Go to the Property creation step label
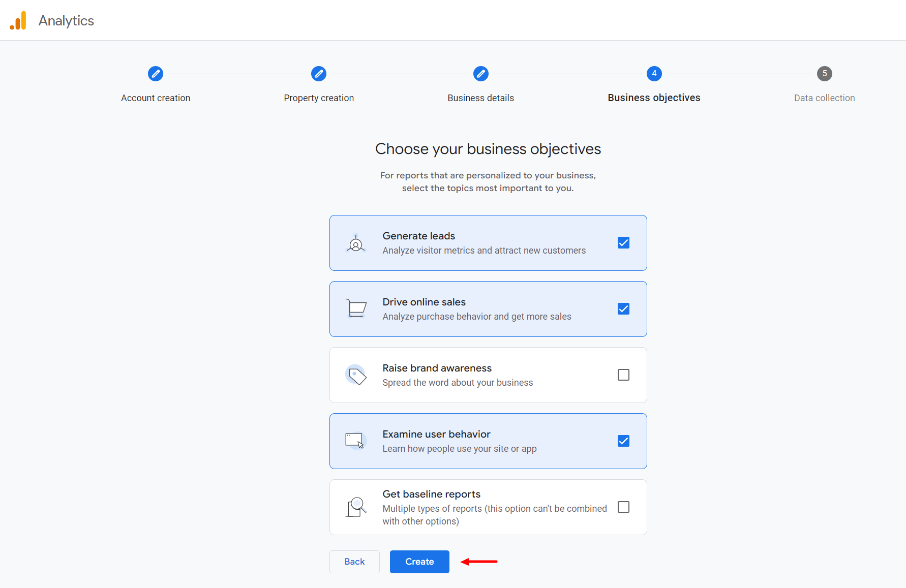The image size is (906, 588). pyautogui.click(x=319, y=98)
